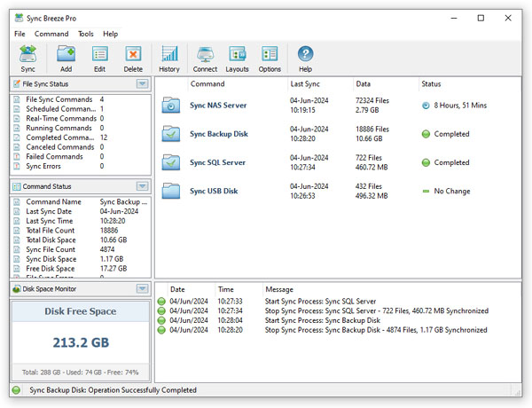The height and width of the screenshot is (408, 532).
Task: Click the Disk Space Monitor panel icon
Action: click(x=17, y=289)
